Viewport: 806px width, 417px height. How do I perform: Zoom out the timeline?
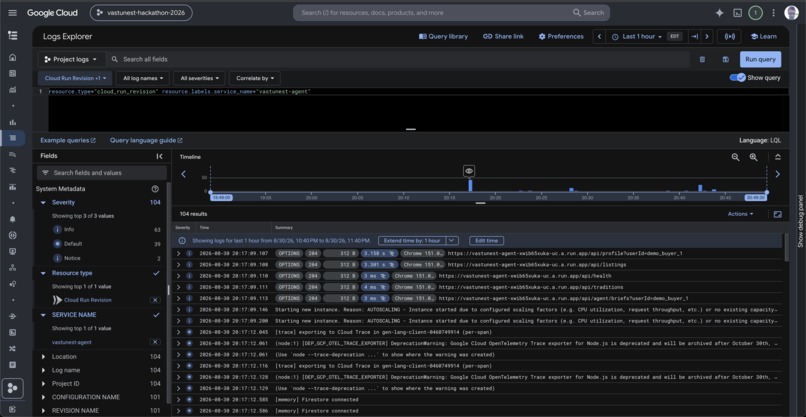[736, 157]
